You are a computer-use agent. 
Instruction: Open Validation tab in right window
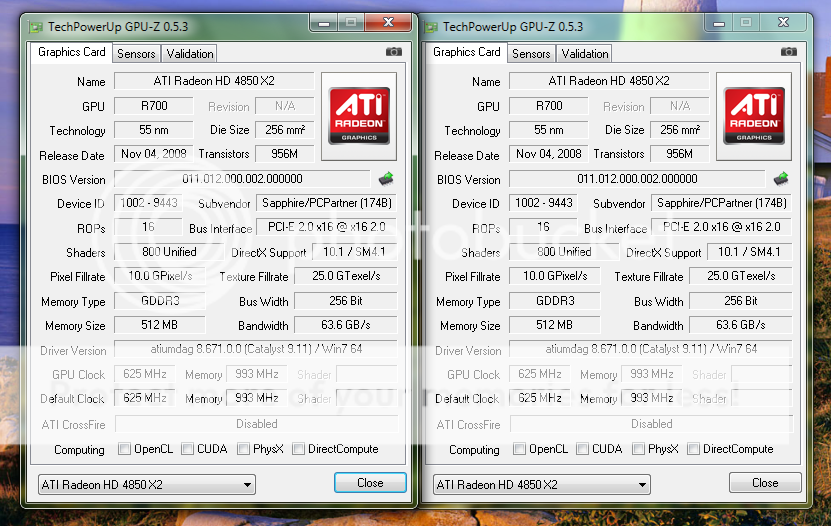tap(585, 54)
